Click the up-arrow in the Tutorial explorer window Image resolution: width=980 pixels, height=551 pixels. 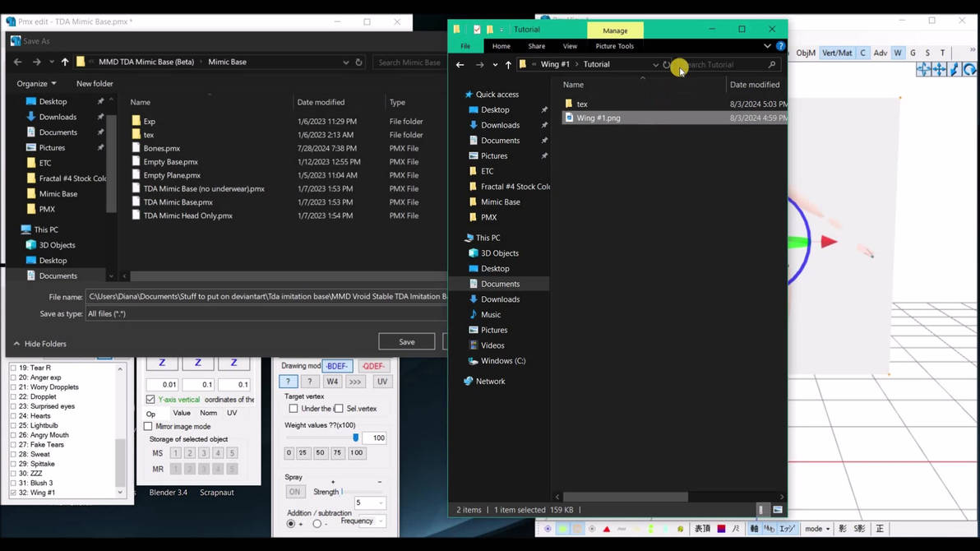click(x=508, y=65)
